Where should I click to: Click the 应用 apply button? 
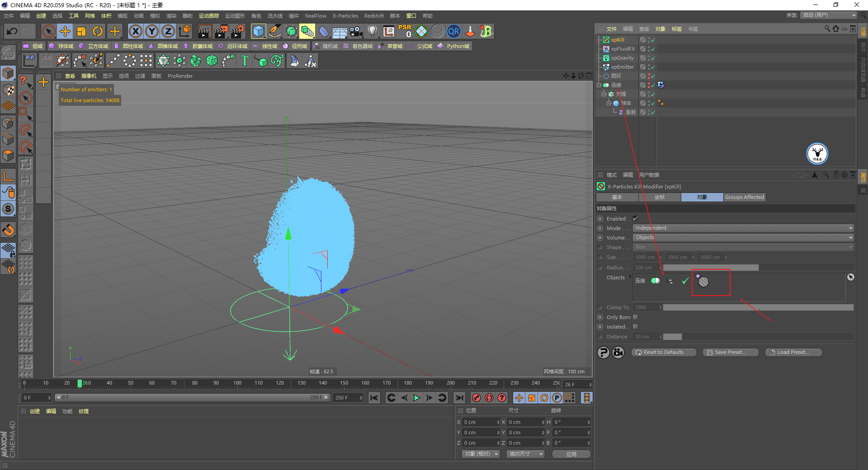pyautogui.click(x=571, y=454)
